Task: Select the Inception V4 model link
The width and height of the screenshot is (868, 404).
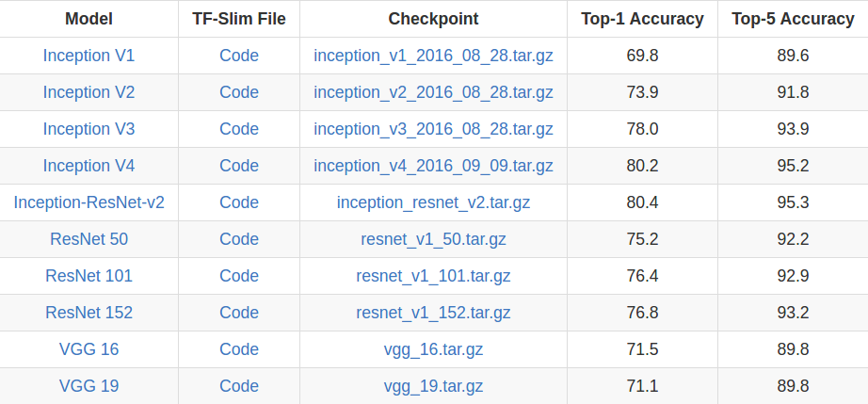Action: [x=88, y=166]
